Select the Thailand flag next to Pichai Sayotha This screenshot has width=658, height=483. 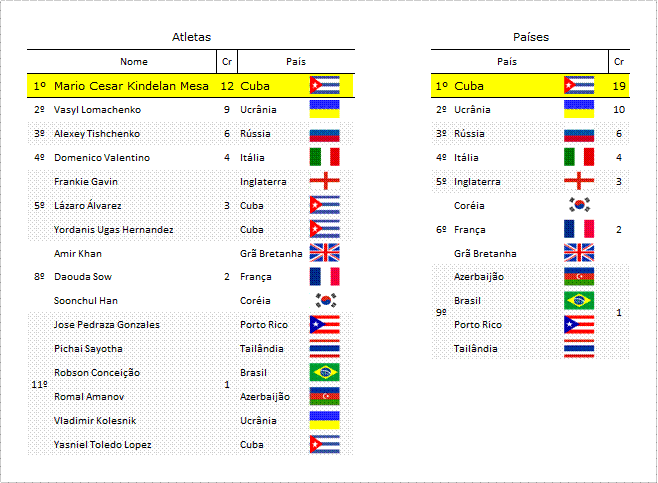(x=324, y=348)
